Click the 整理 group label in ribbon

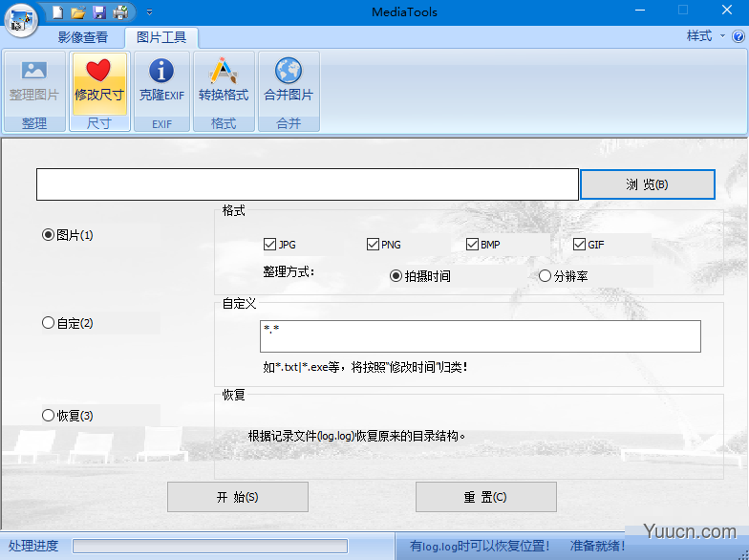click(34, 124)
